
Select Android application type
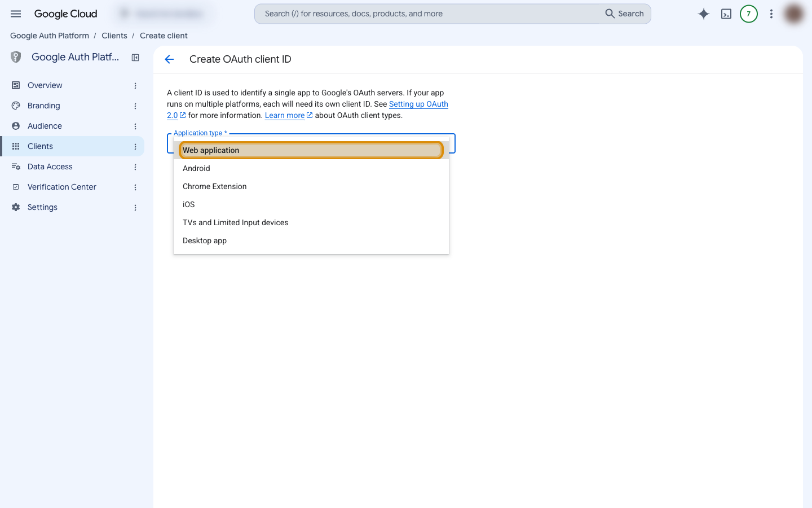click(x=311, y=168)
